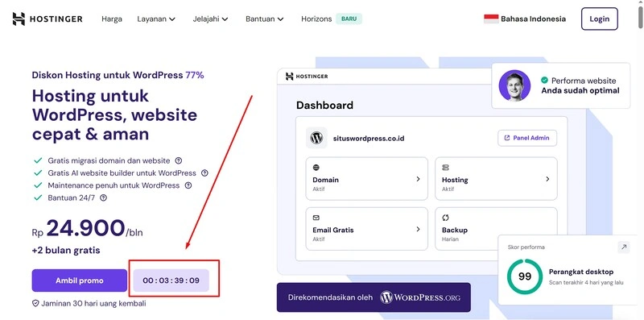Change language via Bahasa Indonesia
The height and width of the screenshot is (320, 644).
(533, 19)
